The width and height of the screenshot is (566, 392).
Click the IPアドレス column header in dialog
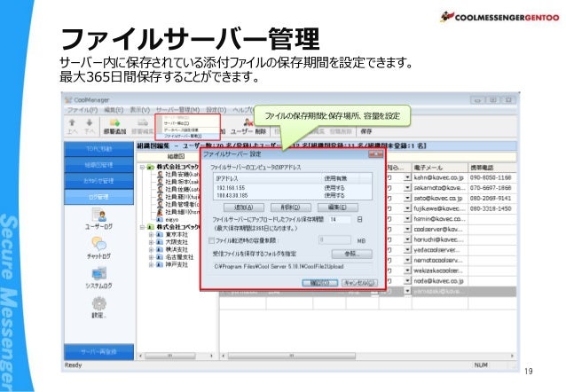[x=268, y=178]
